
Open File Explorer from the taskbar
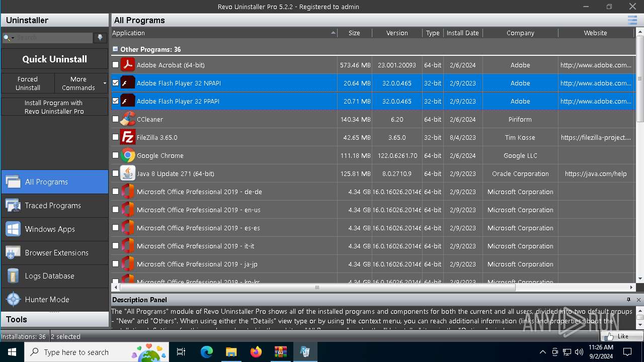[x=231, y=352]
